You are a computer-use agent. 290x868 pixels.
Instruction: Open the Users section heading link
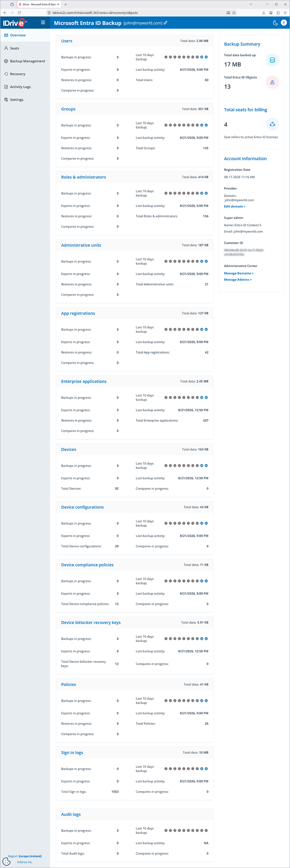(67, 41)
